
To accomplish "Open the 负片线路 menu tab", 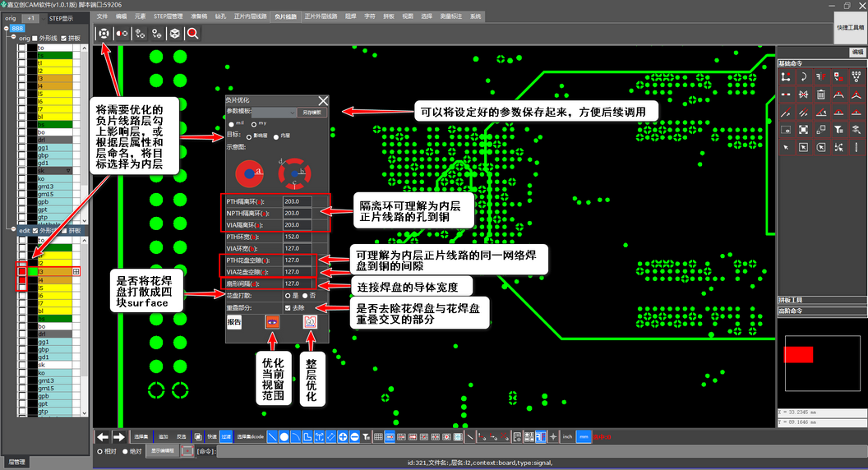I will (x=285, y=16).
